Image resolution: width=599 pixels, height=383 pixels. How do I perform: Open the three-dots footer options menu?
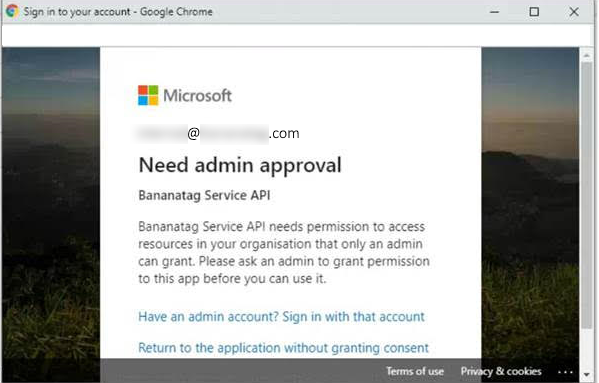565,372
